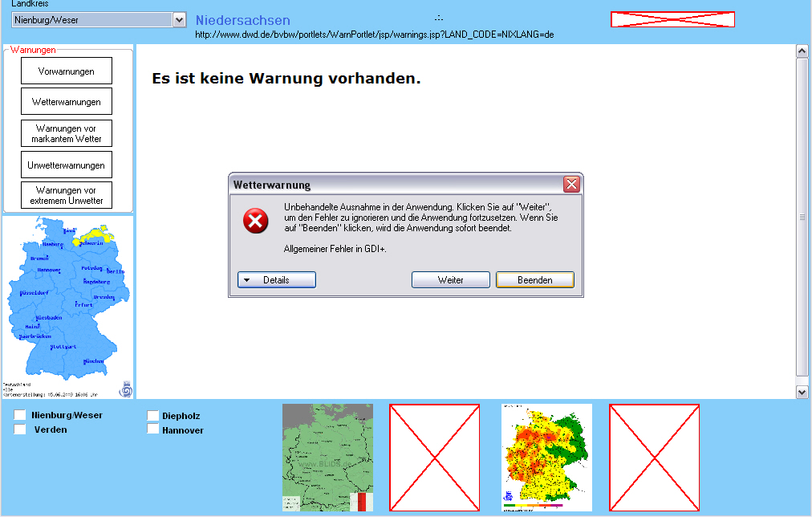
Task: Expand the Details section of error
Action: coord(277,280)
